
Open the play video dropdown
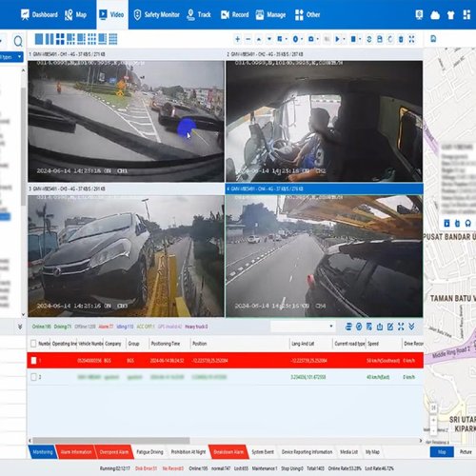[340, 39]
